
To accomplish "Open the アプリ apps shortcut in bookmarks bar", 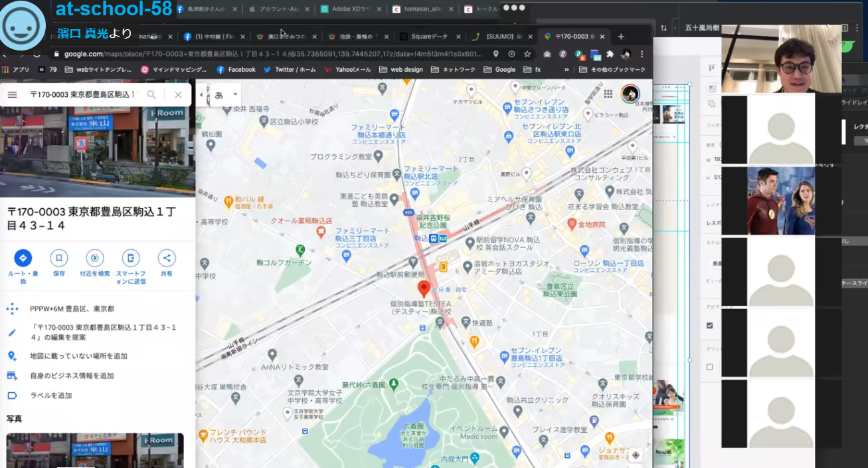I will click(x=16, y=69).
